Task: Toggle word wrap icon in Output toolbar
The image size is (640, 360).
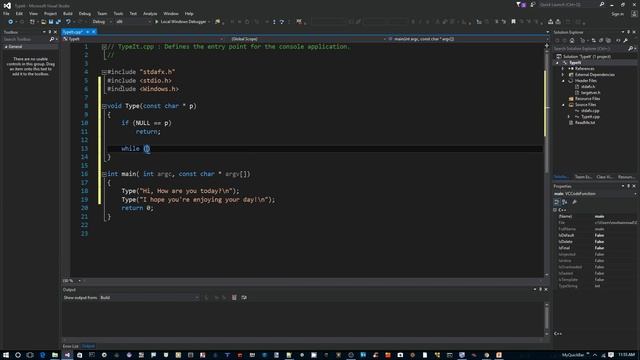Action: click(x=244, y=298)
